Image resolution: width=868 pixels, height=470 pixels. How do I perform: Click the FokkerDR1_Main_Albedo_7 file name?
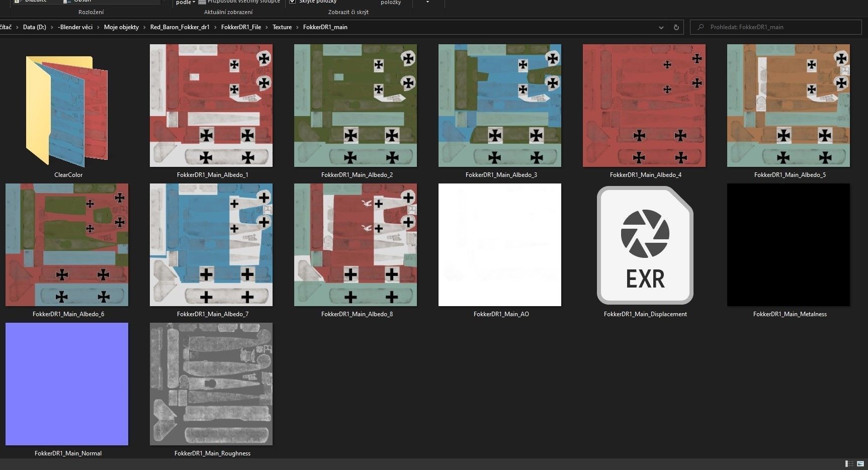tap(213, 314)
